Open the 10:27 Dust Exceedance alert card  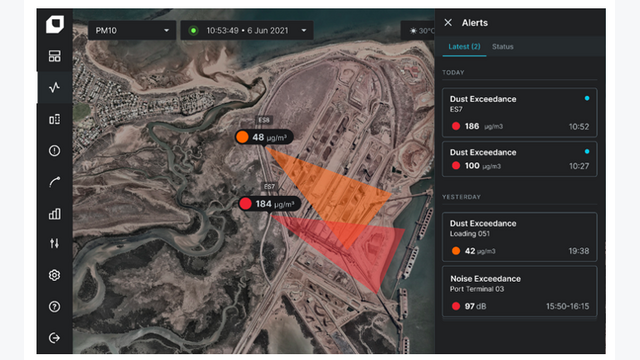click(x=520, y=159)
